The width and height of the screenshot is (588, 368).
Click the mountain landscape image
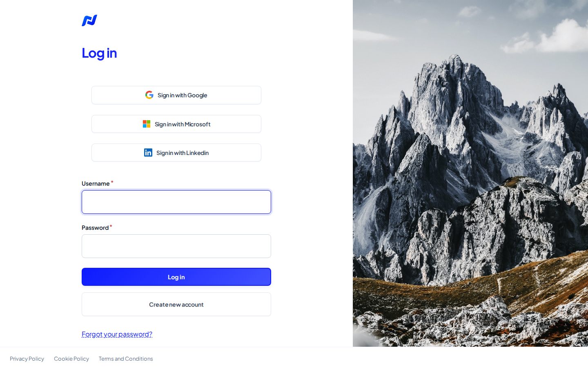tap(470, 173)
